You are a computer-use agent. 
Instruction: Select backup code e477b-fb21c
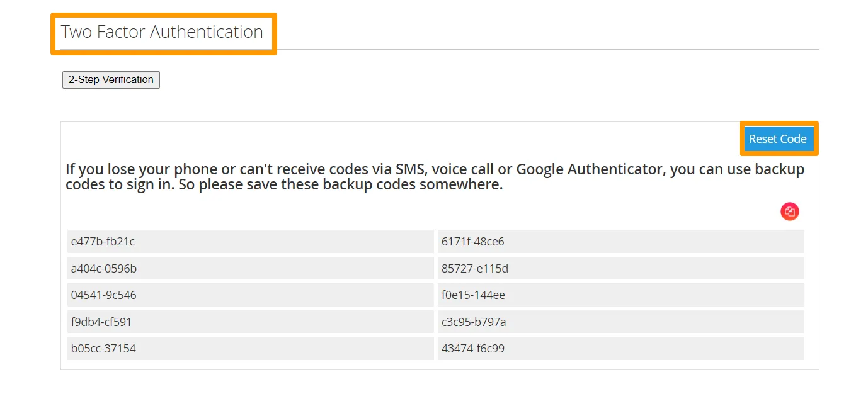pyautogui.click(x=103, y=242)
